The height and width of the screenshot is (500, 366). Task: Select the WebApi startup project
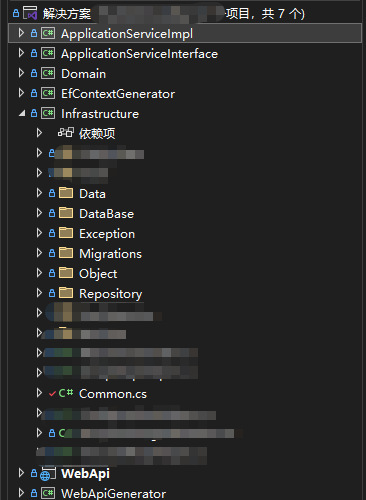coord(85,473)
